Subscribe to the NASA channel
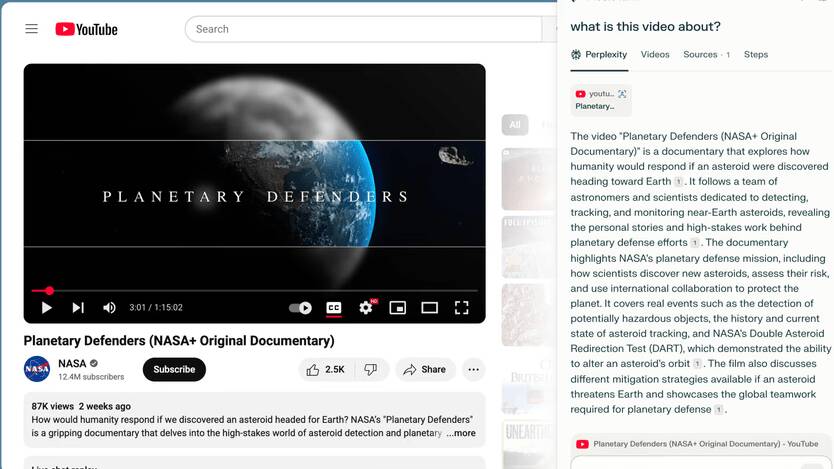This screenshot has width=834, height=469. 174,369
